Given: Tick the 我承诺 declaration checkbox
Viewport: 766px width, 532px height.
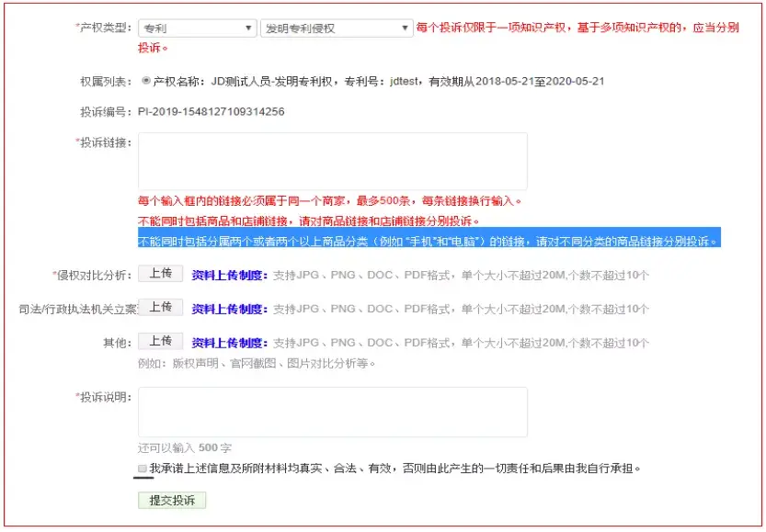Looking at the screenshot, I should (x=143, y=469).
